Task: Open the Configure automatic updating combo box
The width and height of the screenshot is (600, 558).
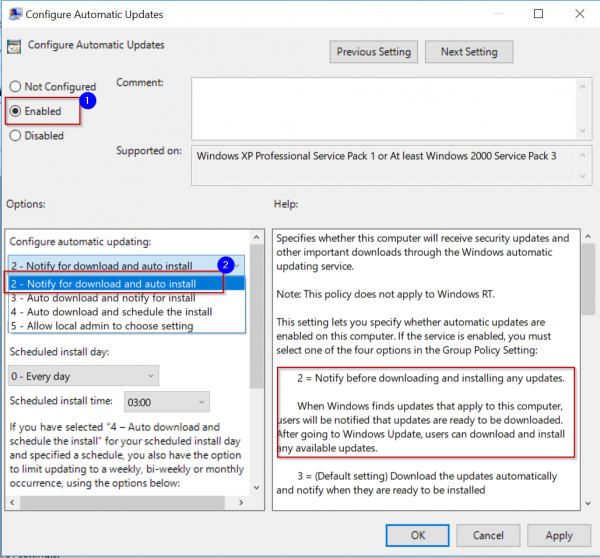Action: coord(127,266)
